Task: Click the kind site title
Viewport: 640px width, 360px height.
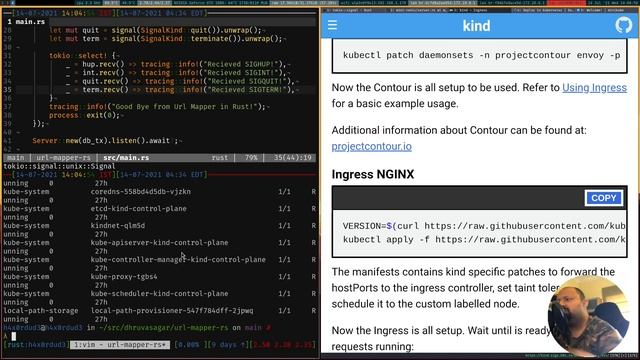Action: (x=476, y=26)
